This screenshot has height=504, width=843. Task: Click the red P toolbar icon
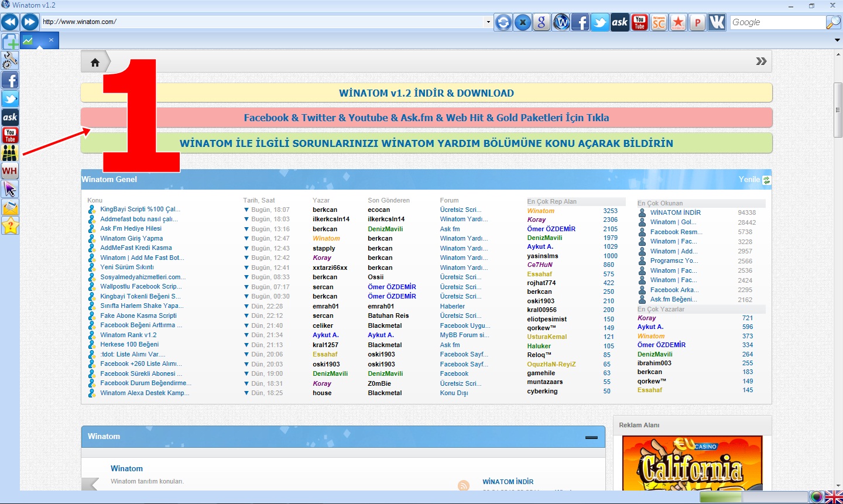[697, 22]
